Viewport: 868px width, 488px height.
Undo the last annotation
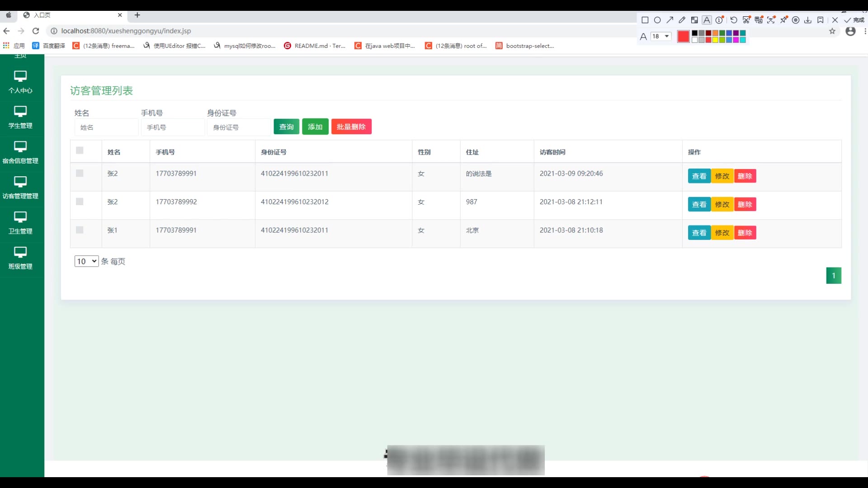(734, 20)
